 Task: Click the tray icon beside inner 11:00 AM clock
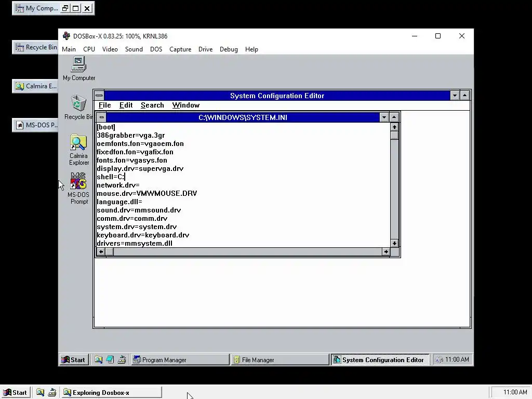click(439, 360)
